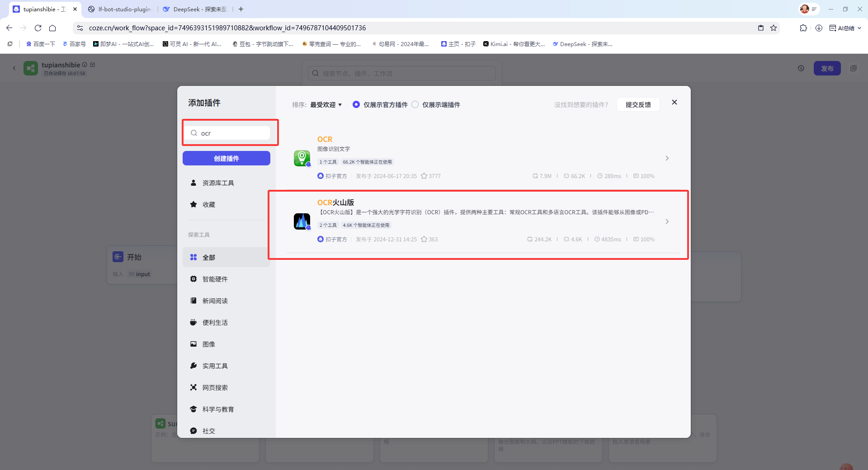This screenshot has height=470, width=868.
Task: Click the OCR火山版 plugin title
Action: click(x=335, y=202)
